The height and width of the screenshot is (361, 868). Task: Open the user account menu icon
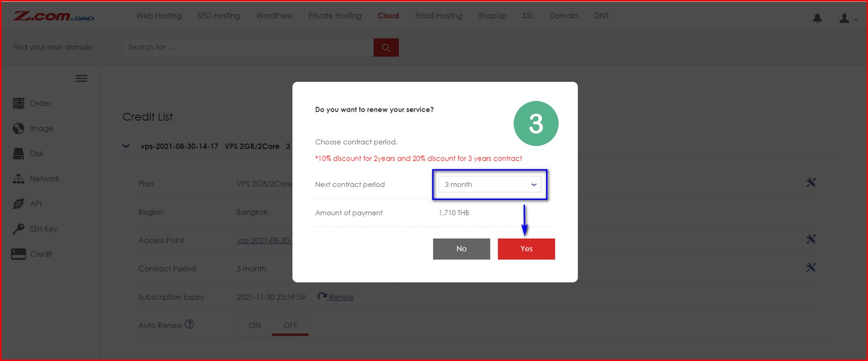tap(844, 18)
